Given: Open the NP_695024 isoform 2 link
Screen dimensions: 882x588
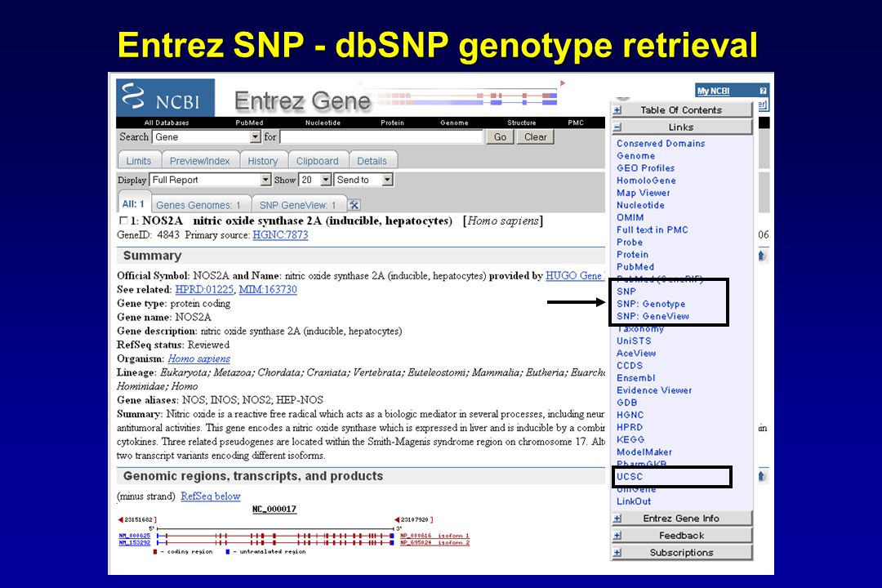Looking at the screenshot, I should (x=434, y=543).
